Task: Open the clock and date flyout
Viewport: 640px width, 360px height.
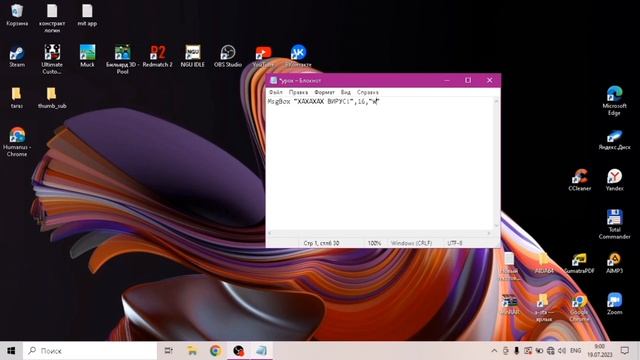Action: tap(600, 351)
